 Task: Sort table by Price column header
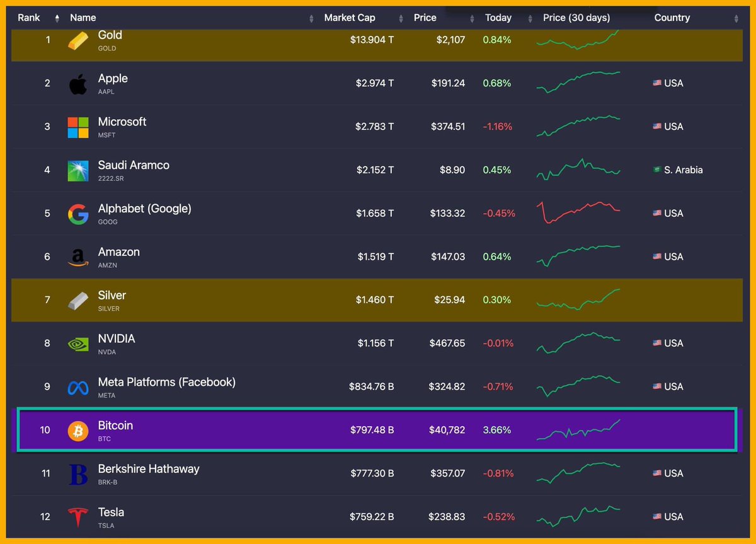pyautogui.click(x=425, y=18)
